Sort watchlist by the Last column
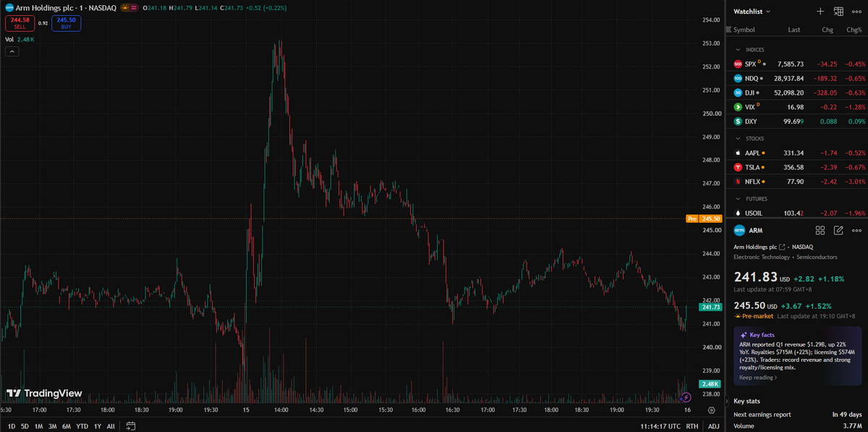This screenshot has height=432, width=868. (x=794, y=30)
